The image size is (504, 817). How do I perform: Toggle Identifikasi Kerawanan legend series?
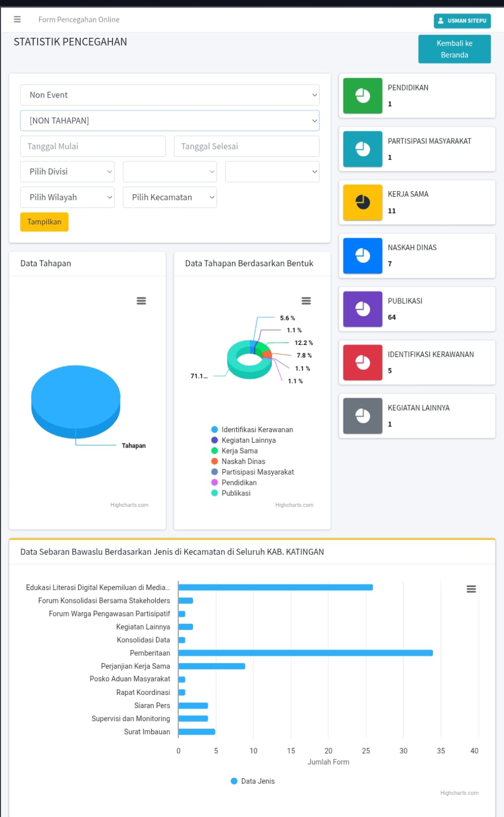(x=252, y=430)
